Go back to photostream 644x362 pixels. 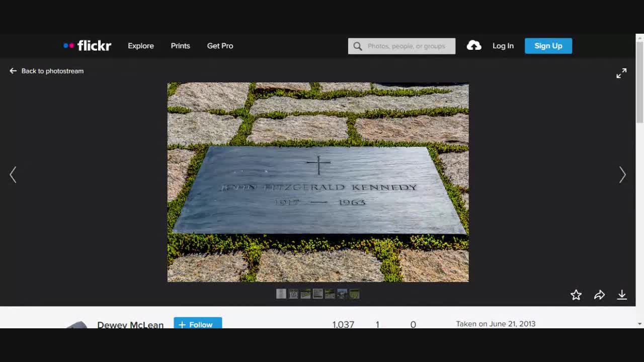(46, 71)
